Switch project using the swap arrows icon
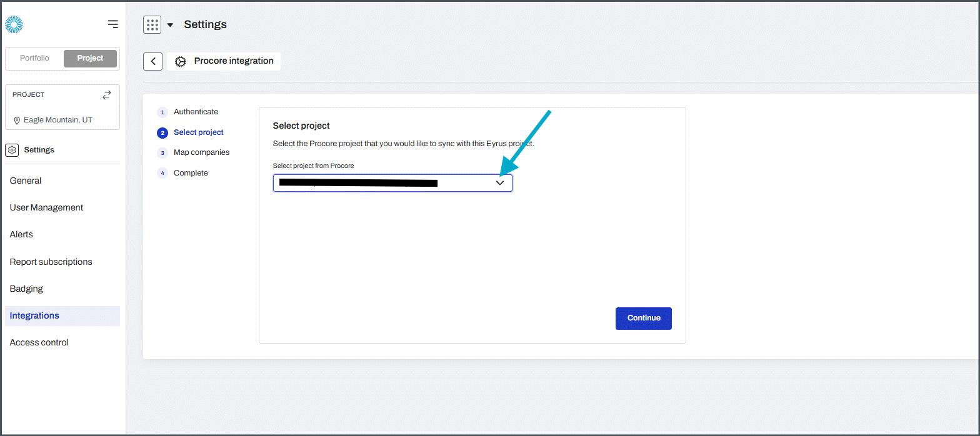 click(107, 95)
